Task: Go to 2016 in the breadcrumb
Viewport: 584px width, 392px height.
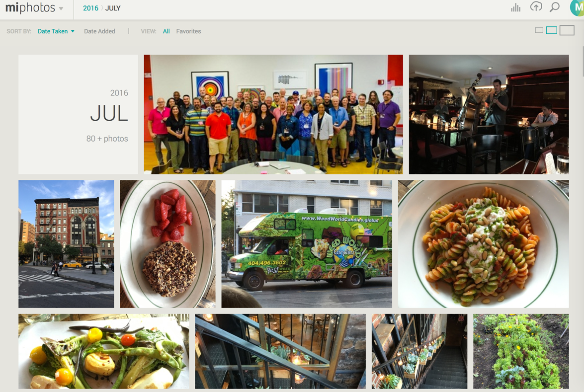Action: [x=90, y=8]
